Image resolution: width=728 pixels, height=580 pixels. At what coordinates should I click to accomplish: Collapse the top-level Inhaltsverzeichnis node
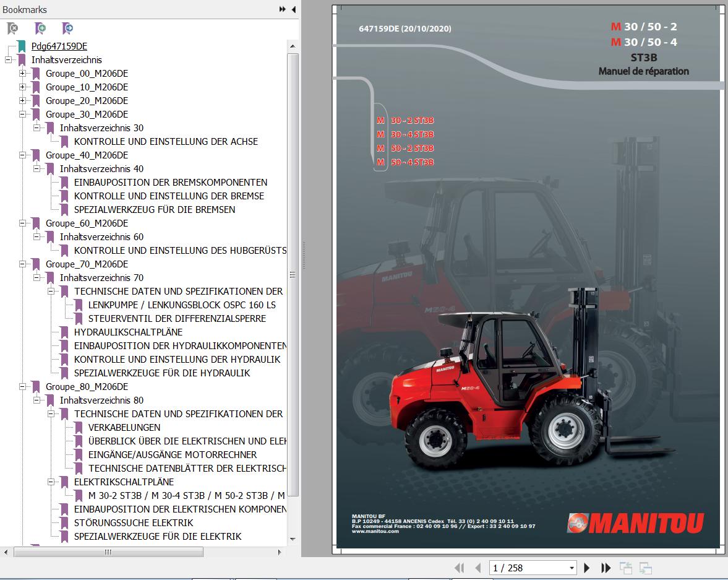click(x=8, y=59)
